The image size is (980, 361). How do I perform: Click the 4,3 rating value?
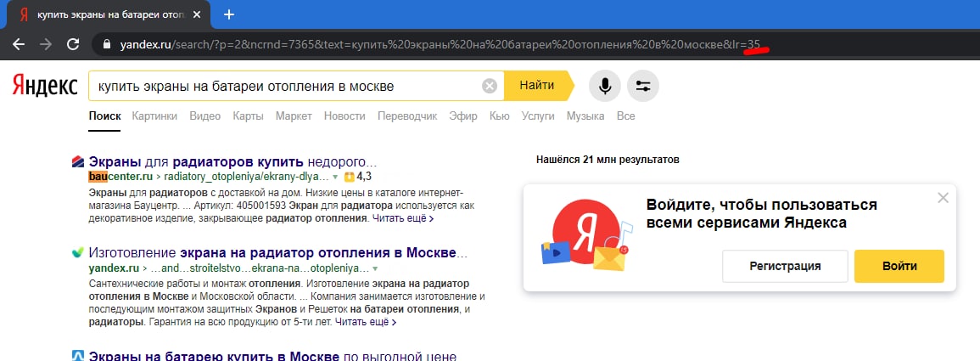click(x=364, y=177)
